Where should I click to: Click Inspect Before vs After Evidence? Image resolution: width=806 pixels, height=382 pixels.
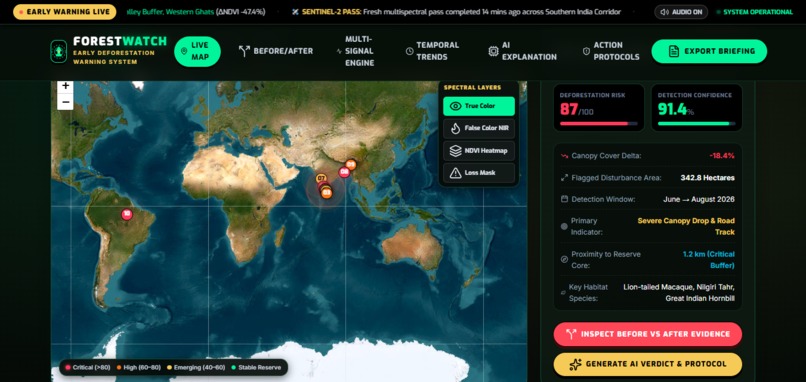click(648, 334)
